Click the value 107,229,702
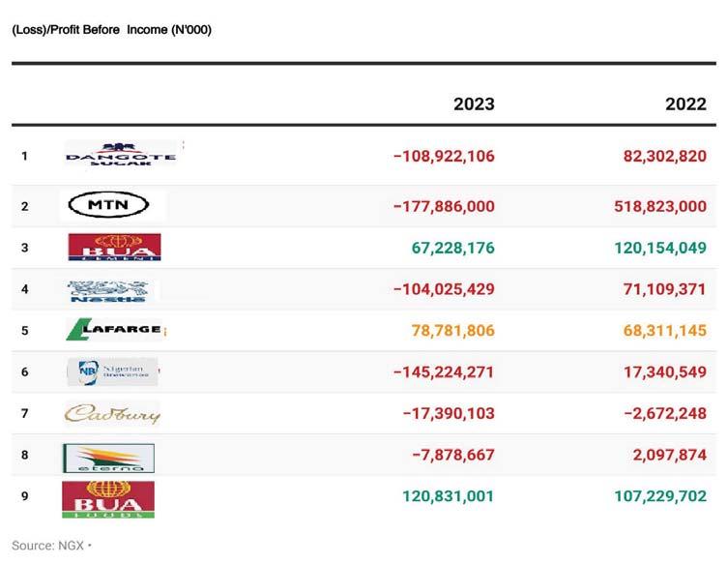Viewport: 728px width, 564px height. point(660,496)
